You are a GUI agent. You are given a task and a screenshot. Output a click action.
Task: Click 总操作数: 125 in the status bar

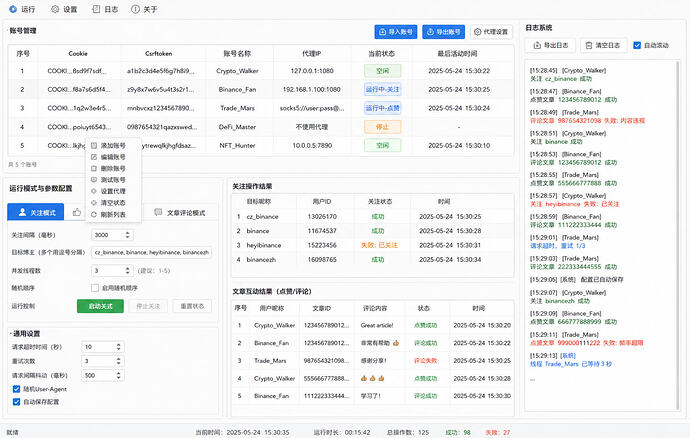coord(408,432)
